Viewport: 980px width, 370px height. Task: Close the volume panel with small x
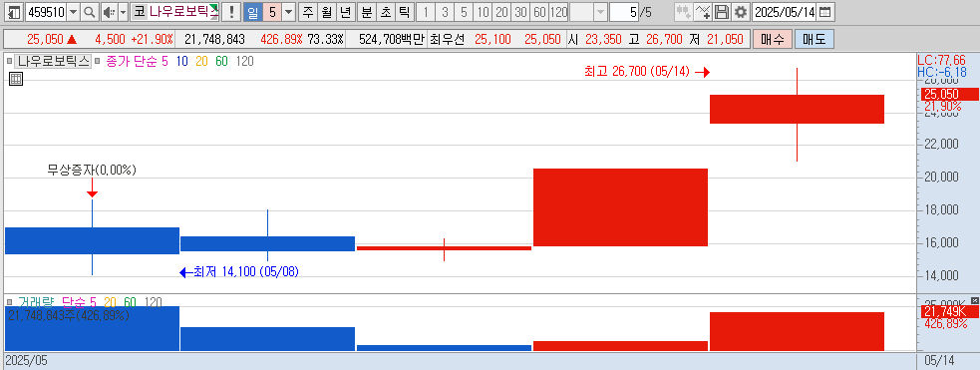click(x=975, y=300)
